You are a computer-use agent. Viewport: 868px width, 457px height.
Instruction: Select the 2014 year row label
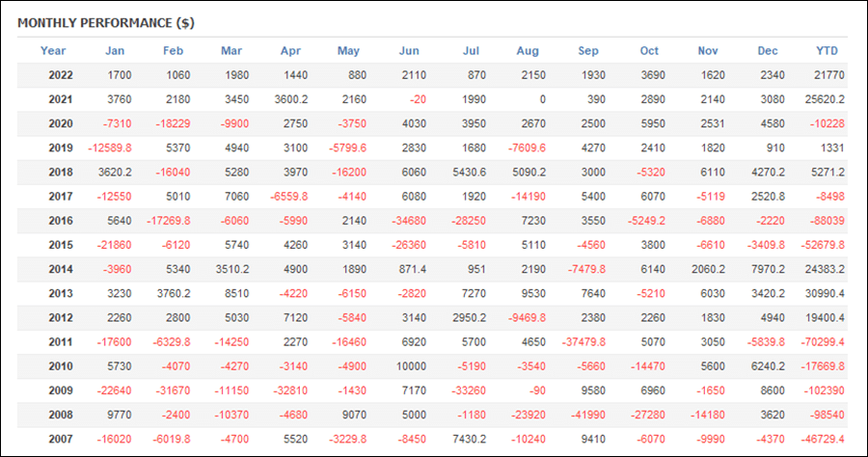[x=61, y=269]
